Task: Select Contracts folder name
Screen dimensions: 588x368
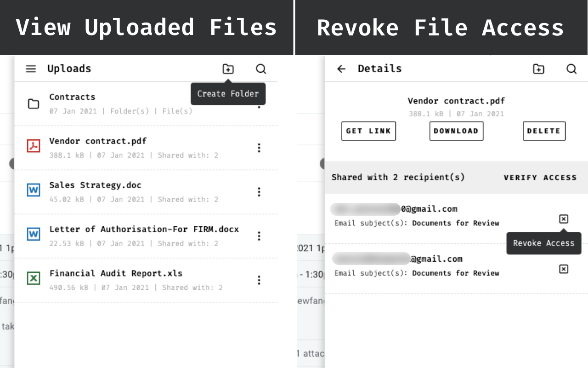Action: click(72, 97)
